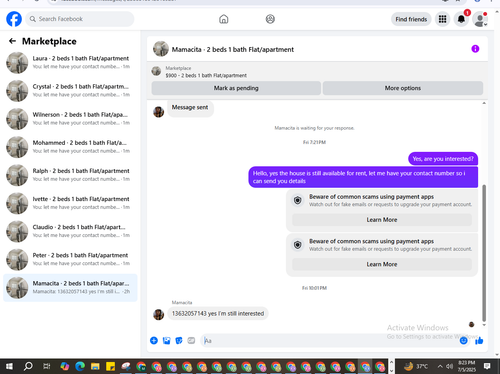The width and height of the screenshot is (500, 374).
Task: Click the '13632057143 yes I'm still interested' message
Action: (x=218, y=313)
